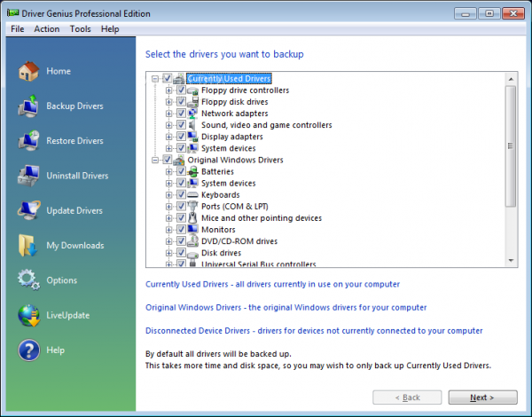Open the Action menu
The width and height of the screenshot is (532, 417).
point(46,29)
